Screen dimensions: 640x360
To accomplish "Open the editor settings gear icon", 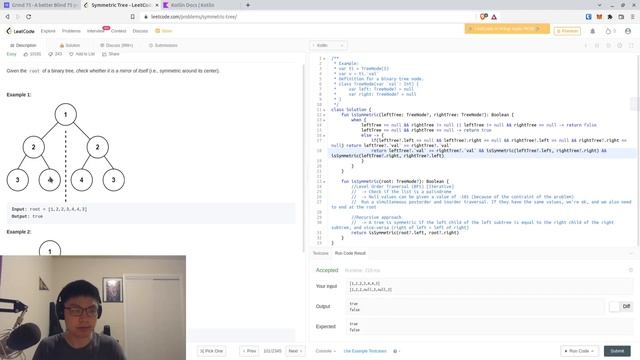I will click(620, 45).
